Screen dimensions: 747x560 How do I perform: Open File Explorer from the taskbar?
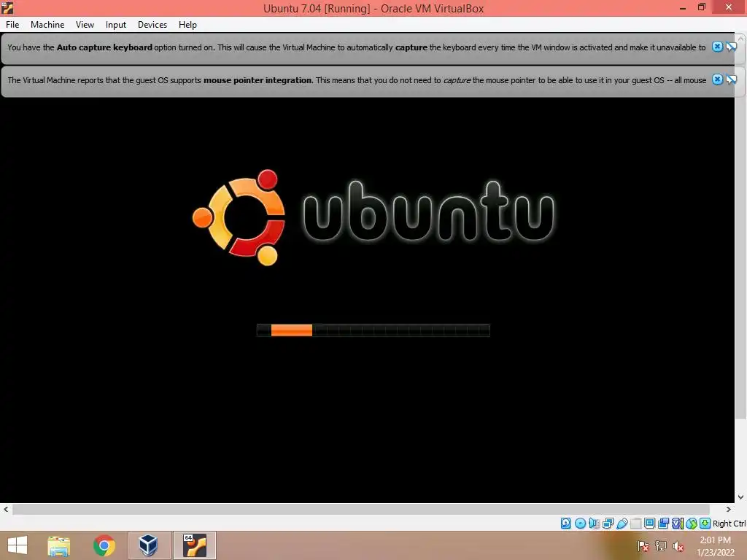tap(58, 545)
